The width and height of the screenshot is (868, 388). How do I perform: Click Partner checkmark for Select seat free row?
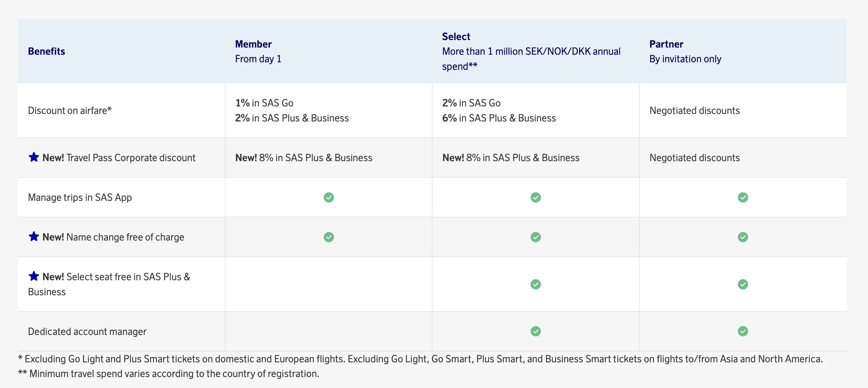point(743,284)
